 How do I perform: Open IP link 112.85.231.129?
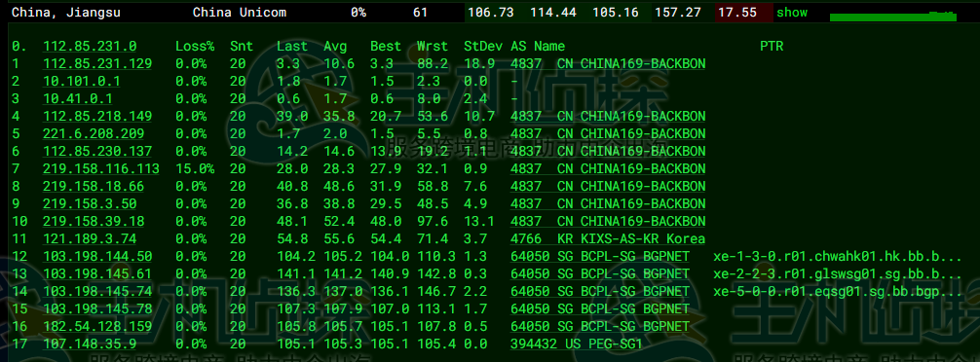tap(96, 63)
